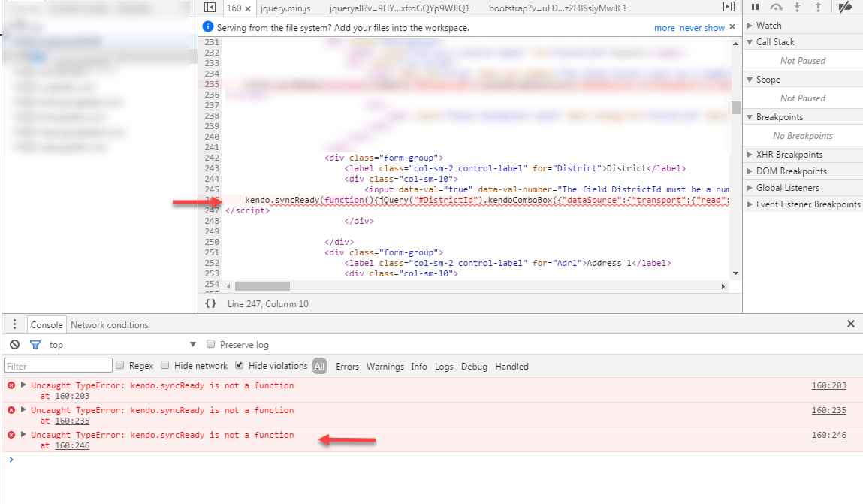This screenshot has width=863, height=504.
Task: Pause script execution
Action: coord(755,8)
